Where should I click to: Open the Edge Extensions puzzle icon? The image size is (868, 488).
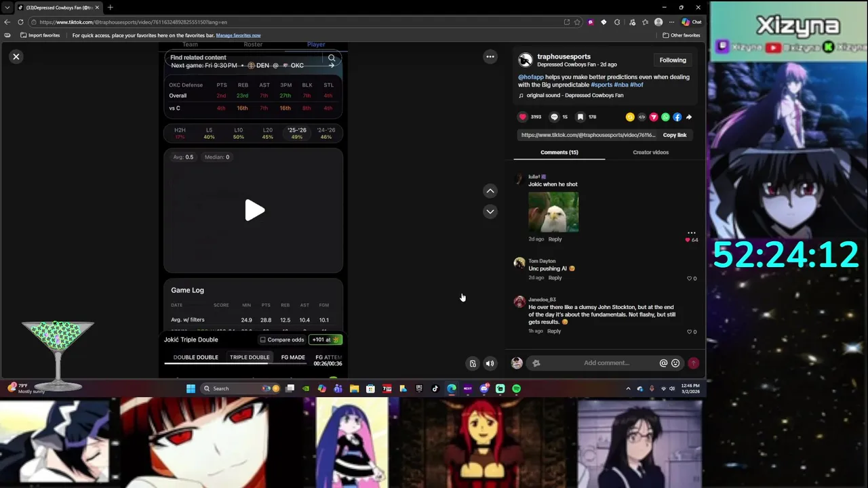(x=617, y=22)
